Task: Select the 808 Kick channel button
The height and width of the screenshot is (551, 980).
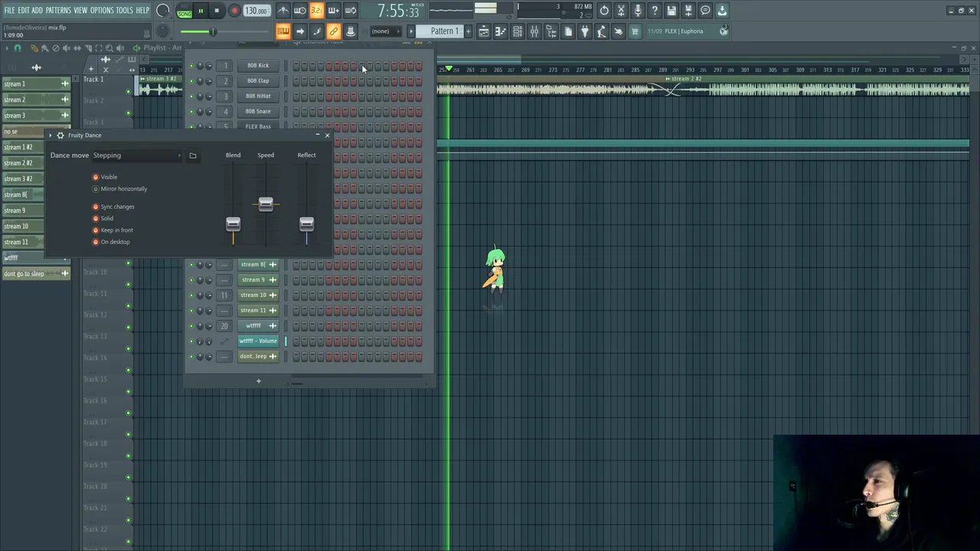Action: point(258,66)
